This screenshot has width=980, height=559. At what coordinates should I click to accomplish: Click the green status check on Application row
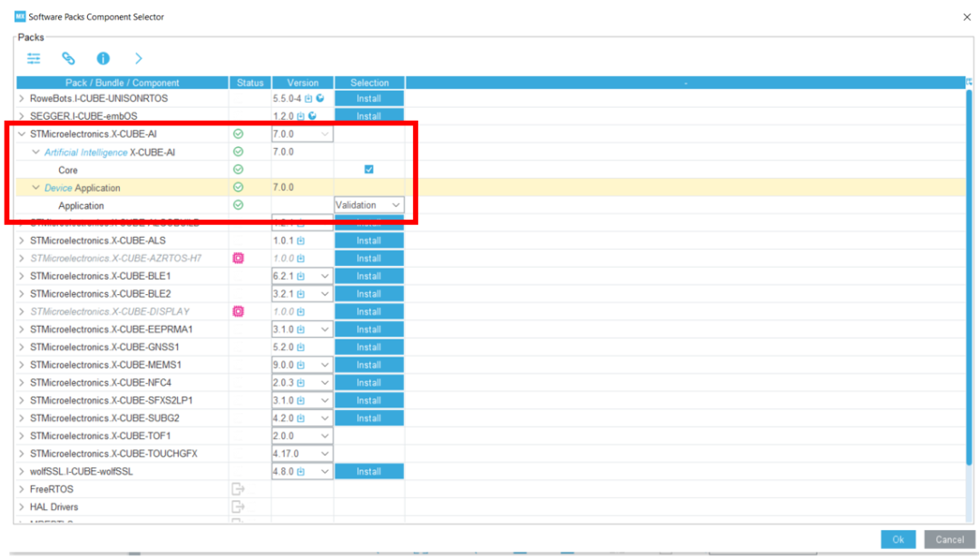point(238,205)
